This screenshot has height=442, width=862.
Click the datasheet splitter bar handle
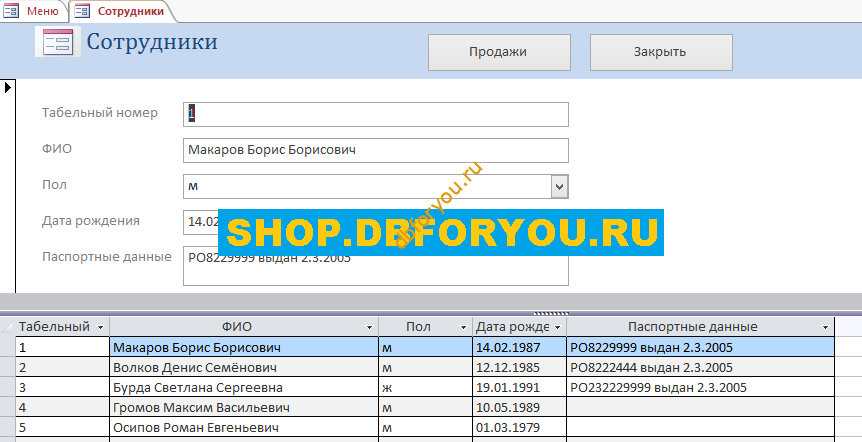tap(551, 313)
